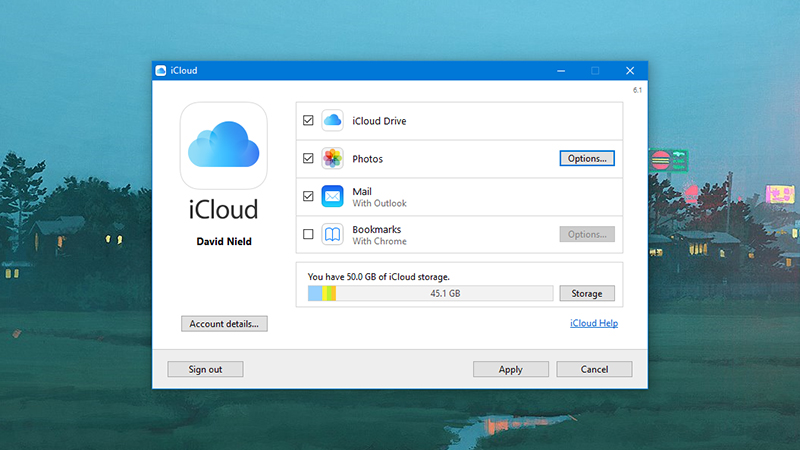Click the "Photos" label text

pyautogui.click(x=367, y=159)
